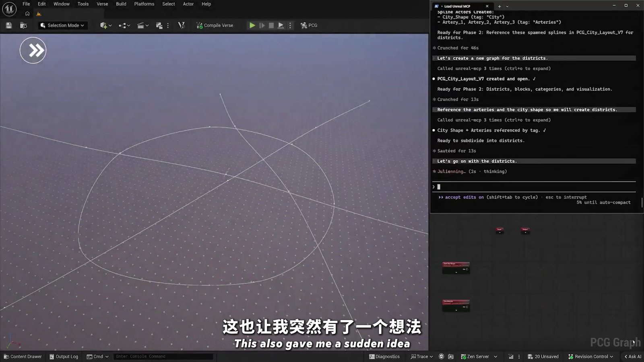Click the terminal window scrollbar
Screen dimensions: 644x362
click(x=642, y=202)
